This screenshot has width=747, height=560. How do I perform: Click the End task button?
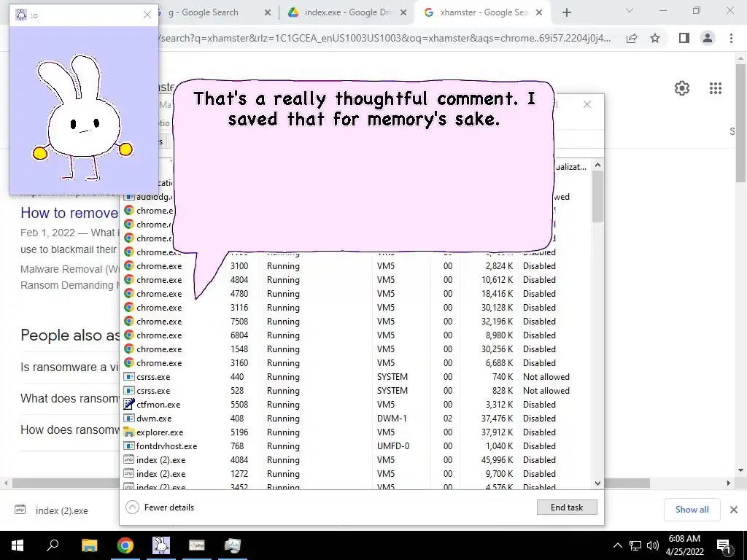pyautogui.click(x=566, y=507)
